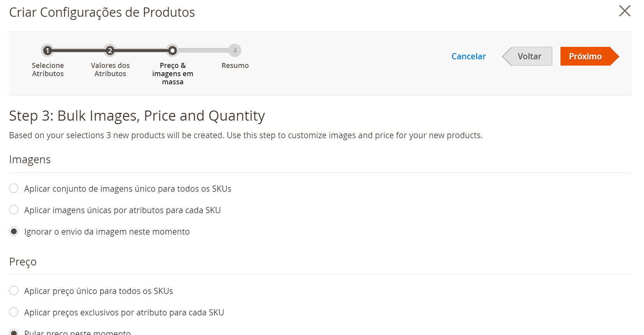The width and height of the screenshot is (644, 335).
Task: Click the step 2 circle in wizard
Action: point(110,50)
